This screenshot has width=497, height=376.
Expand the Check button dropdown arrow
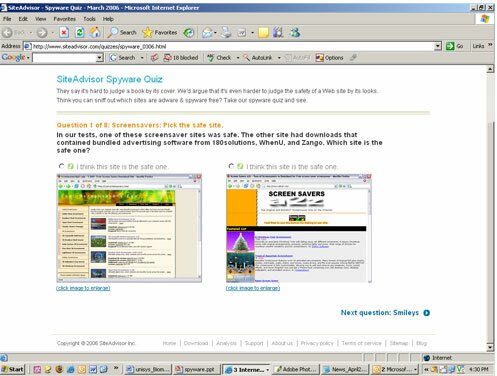tap(238, 58)
